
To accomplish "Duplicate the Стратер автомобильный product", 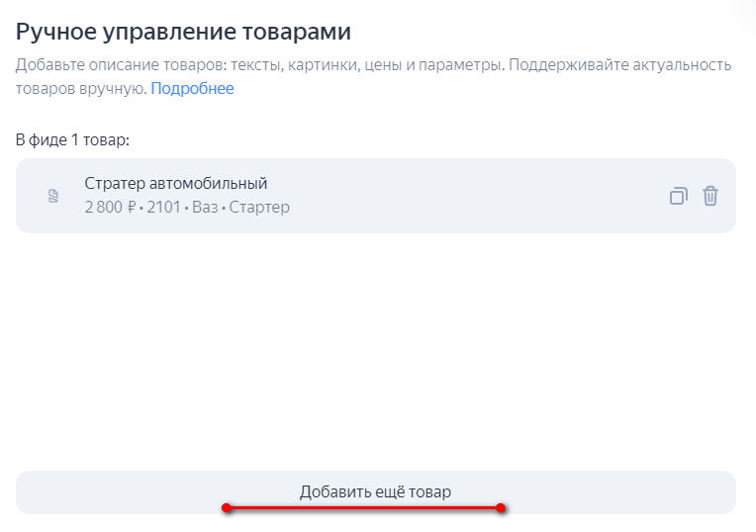I will 679,196.
